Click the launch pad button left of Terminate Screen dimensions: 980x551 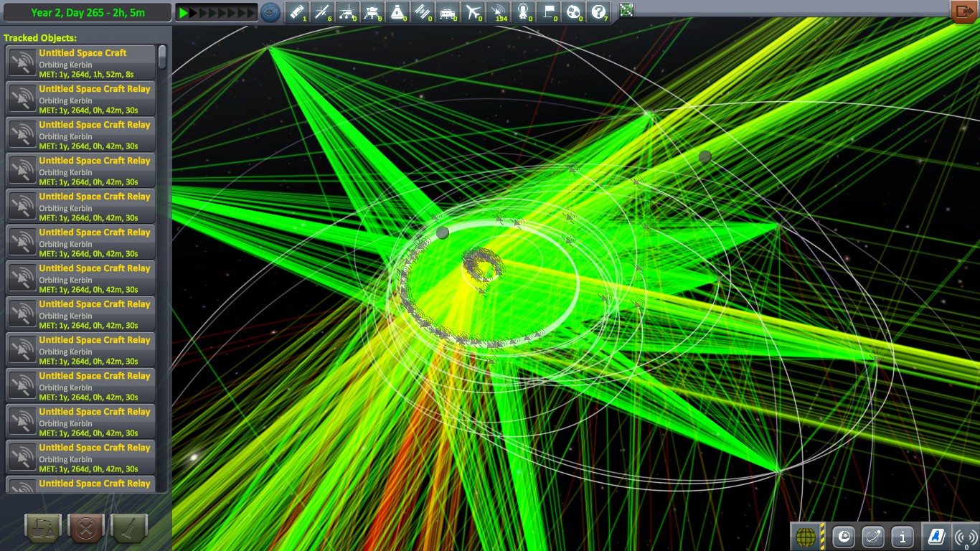43,529
